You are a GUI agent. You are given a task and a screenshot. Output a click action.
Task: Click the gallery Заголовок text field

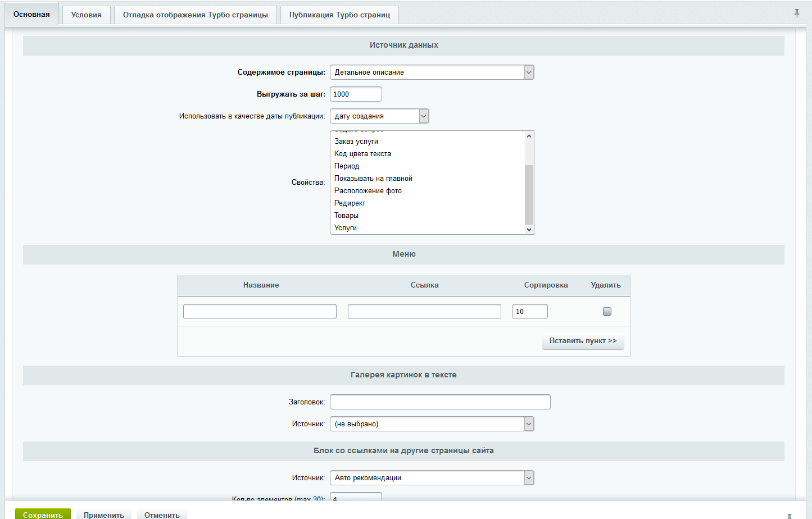[440, 402]
